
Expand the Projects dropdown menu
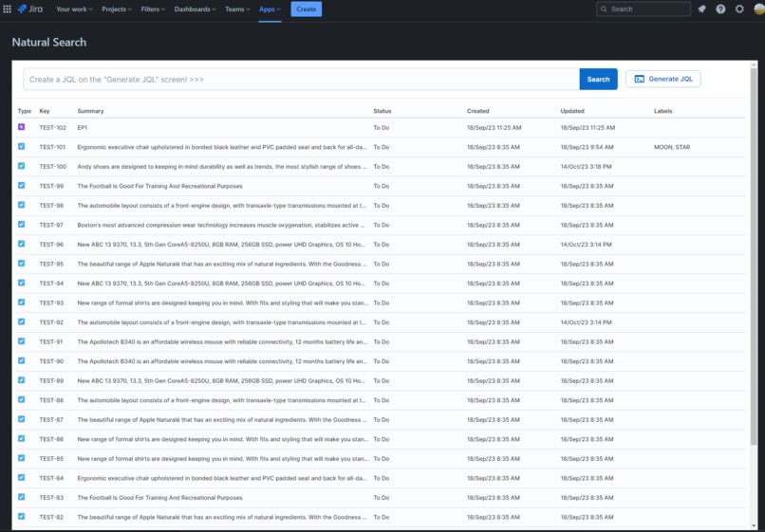point(117,9)
